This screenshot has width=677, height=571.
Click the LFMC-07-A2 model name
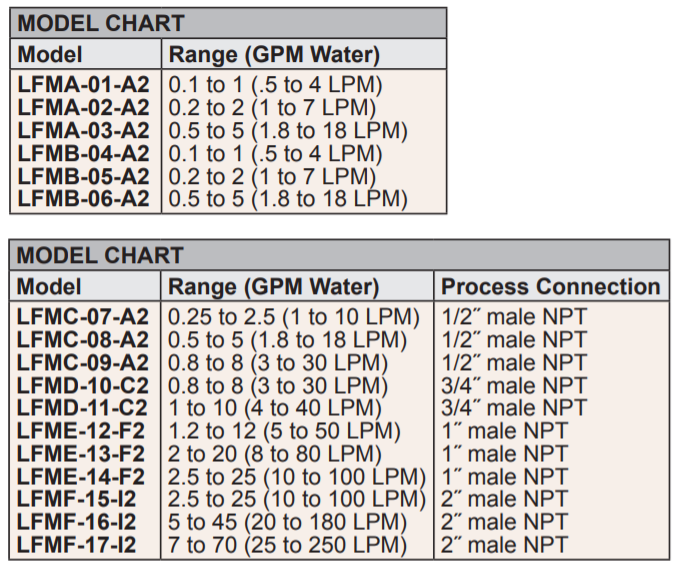click(84, 316)
